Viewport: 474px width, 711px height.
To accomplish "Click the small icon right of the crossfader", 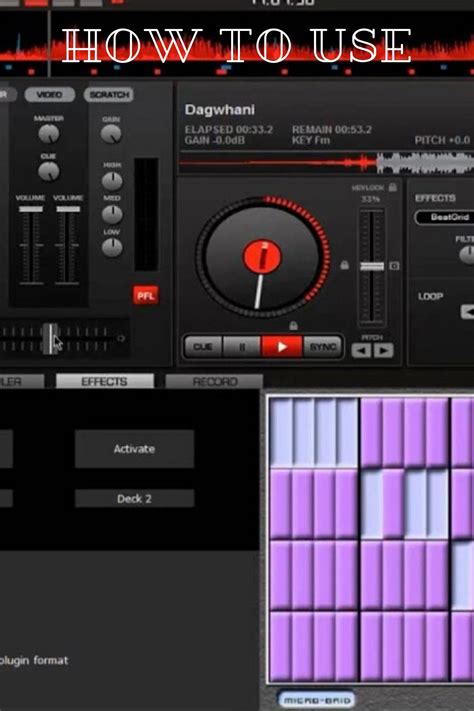I will (121, 338).
